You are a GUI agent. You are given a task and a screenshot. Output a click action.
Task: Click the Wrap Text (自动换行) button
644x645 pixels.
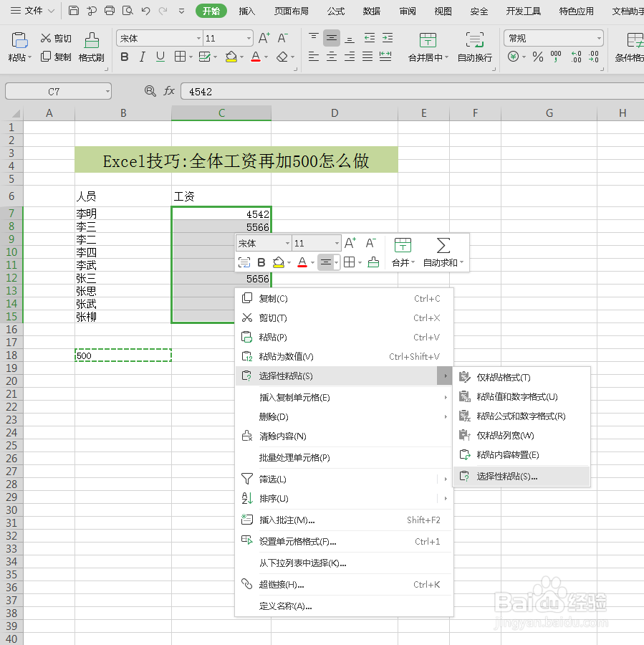(x=474, y=47)
